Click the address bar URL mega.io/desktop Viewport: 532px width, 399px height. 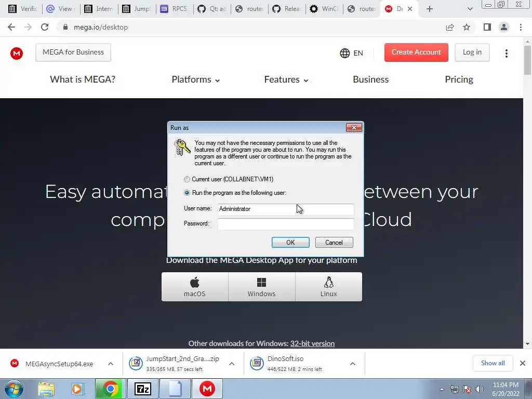click(x=101, y=27)
